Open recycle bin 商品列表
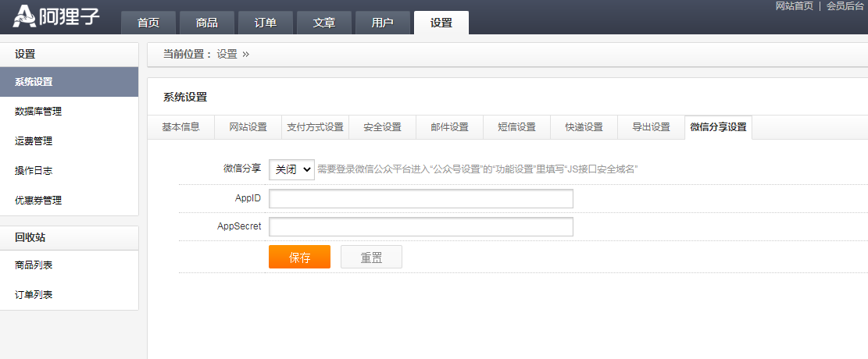This screenshot has height=359, width=868. click(34, 265)
